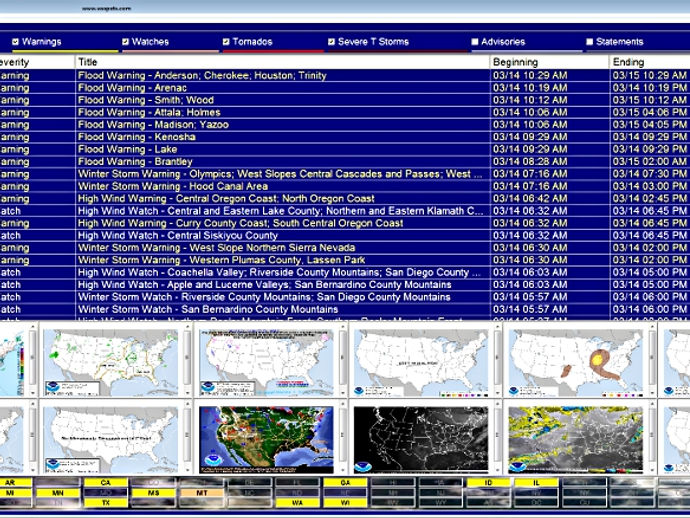The width and height of the screenshot is (690, 518).
Task: Select row 'Flood Warning - Attala; Holmes'
Action: (345, 112)
